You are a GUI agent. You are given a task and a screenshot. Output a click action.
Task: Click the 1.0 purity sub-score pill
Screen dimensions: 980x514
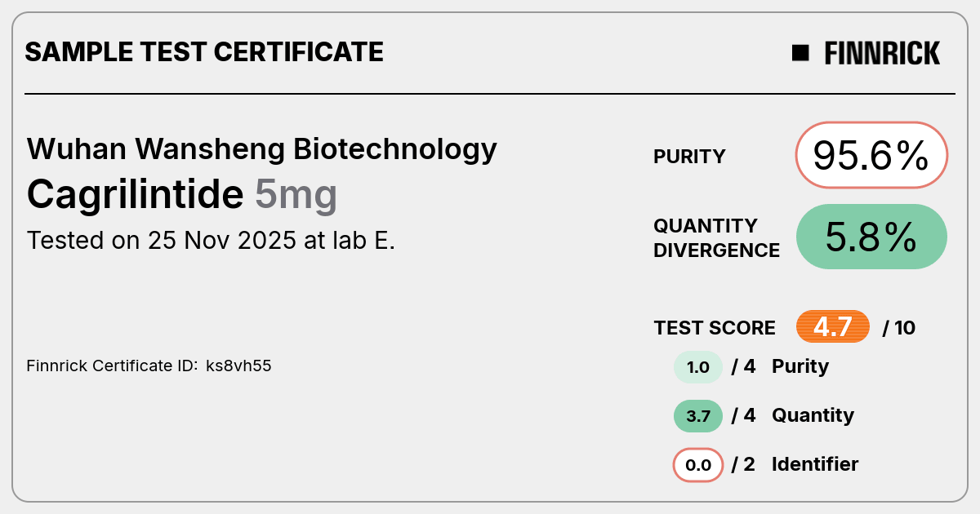698,367
